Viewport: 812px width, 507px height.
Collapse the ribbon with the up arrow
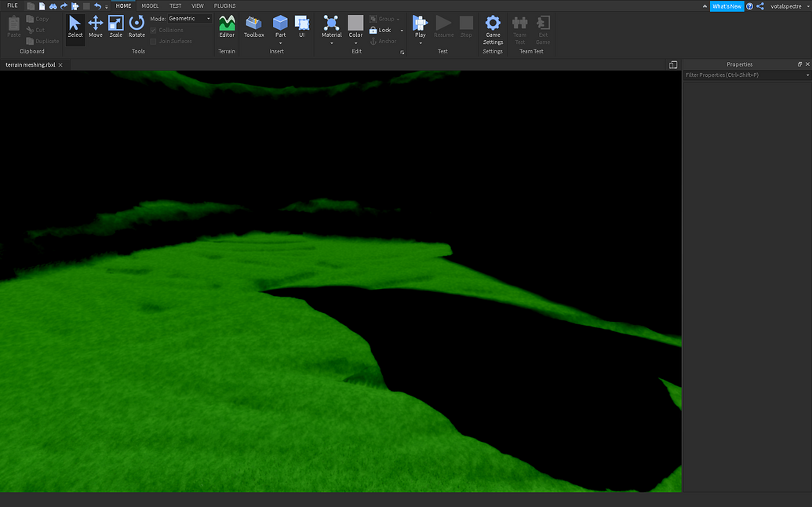(x=705, y=6)
